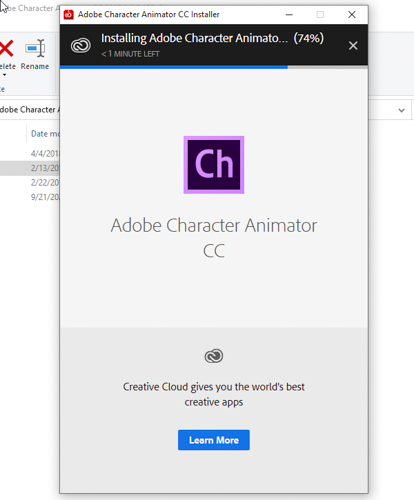Select the 2/22 dated file row in Explorer

point(30,183)
